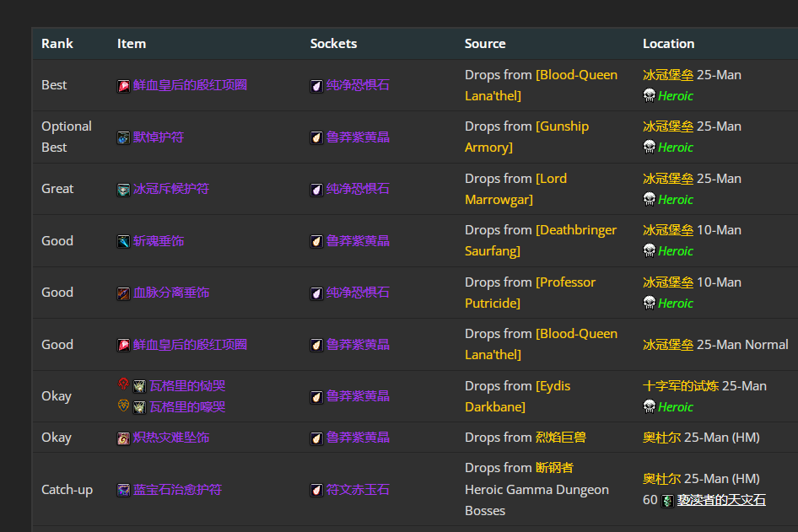Screen dimensions: 798x532
Task: Click the 冰冠斥候护符 item icon
Action: coord(123,190)
